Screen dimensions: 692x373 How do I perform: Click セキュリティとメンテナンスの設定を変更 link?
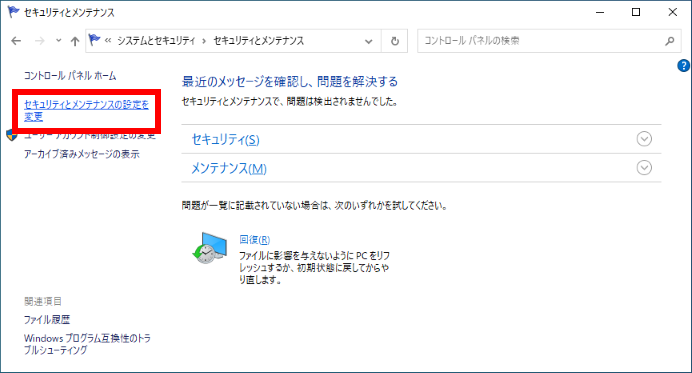[86, 111]
